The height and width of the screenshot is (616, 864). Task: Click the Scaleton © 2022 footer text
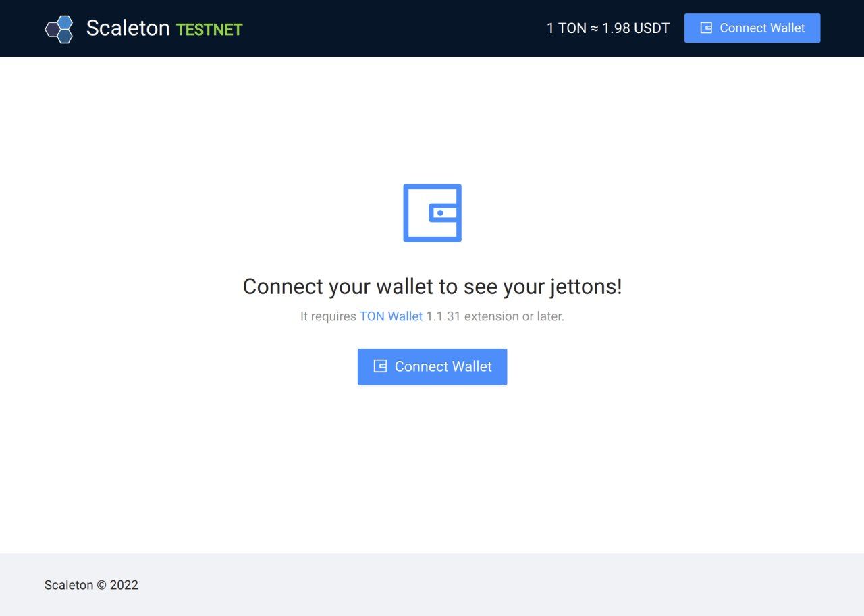pyautogui.click(x=91, y=585)
